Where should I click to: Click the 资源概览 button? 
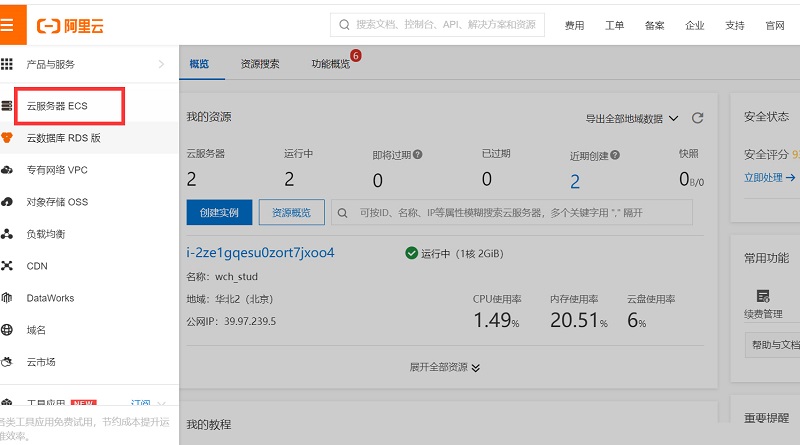291,212
